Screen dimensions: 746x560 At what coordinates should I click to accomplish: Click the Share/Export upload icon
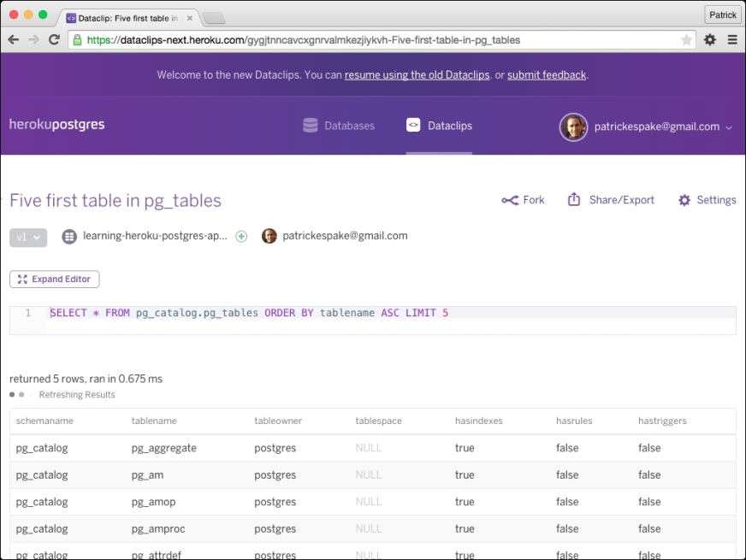(574, 199)
